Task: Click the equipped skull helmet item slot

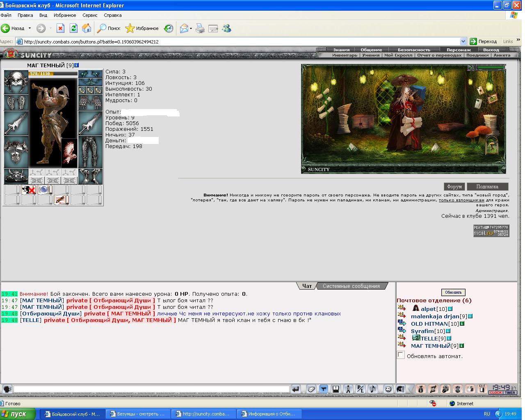Action: click(16, 82)
